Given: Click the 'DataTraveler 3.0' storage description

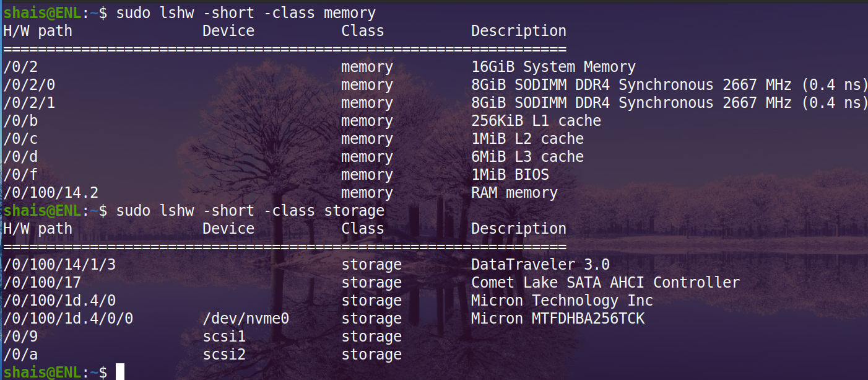Looking at the screenshot, I should (x=540, y=265).
